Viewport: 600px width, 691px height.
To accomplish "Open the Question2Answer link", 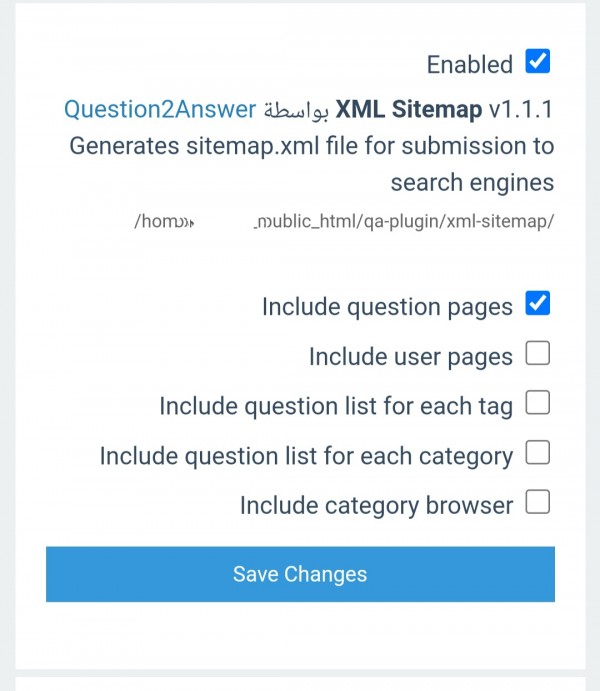I will tap(159, 109).
